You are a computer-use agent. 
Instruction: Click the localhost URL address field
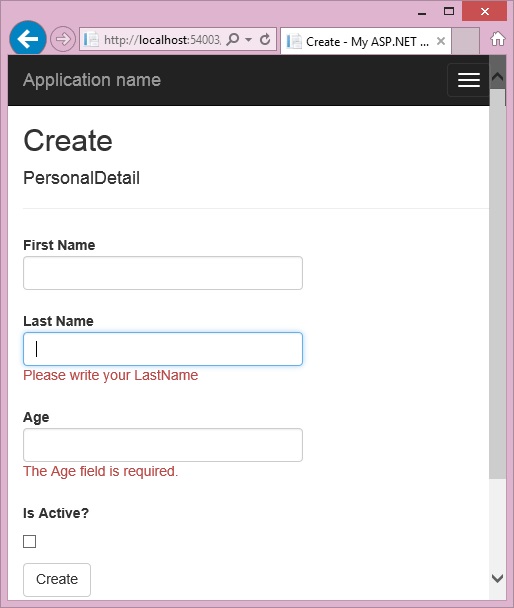pyautogui.click(x=162, y=40)
